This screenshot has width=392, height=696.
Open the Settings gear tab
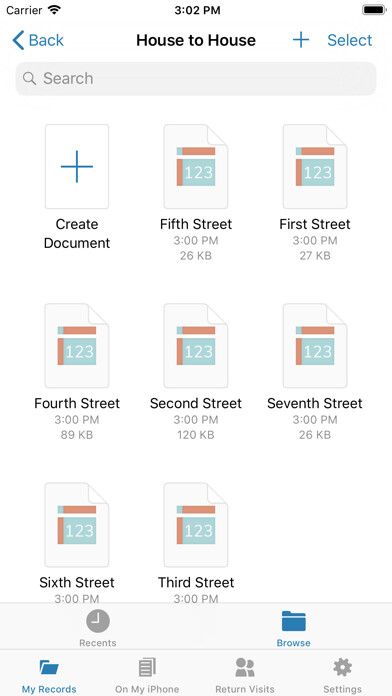coord(342,675)
